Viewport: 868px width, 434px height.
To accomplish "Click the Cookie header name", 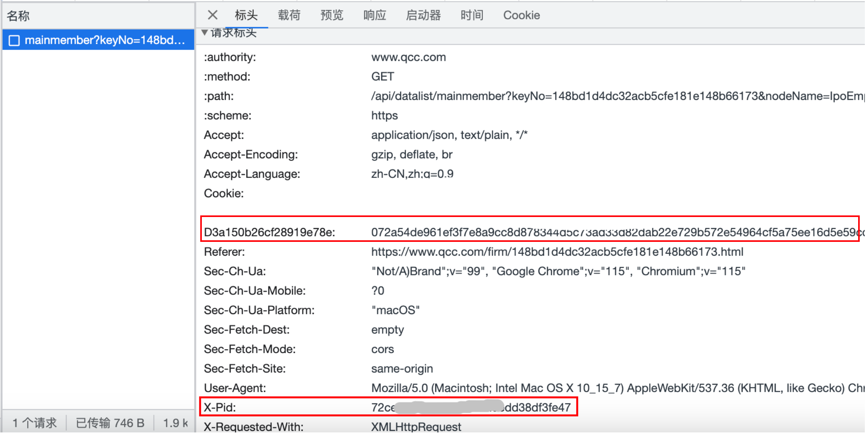I will (224, 193).
